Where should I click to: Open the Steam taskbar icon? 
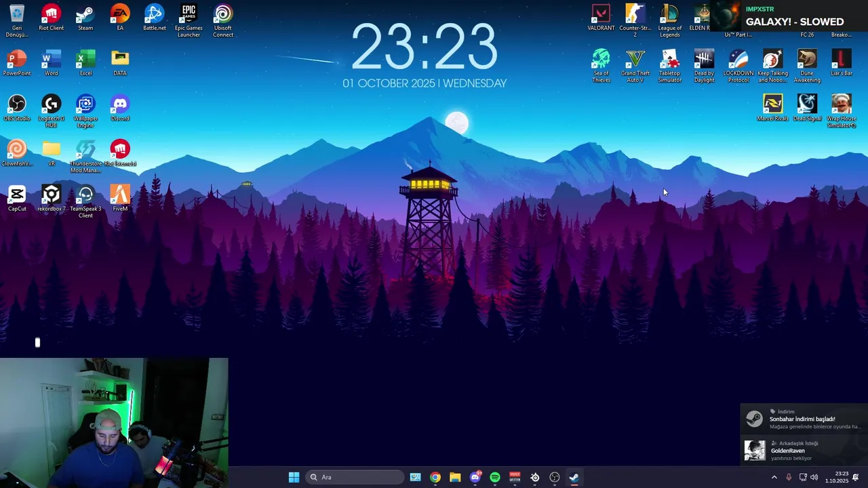574,477
